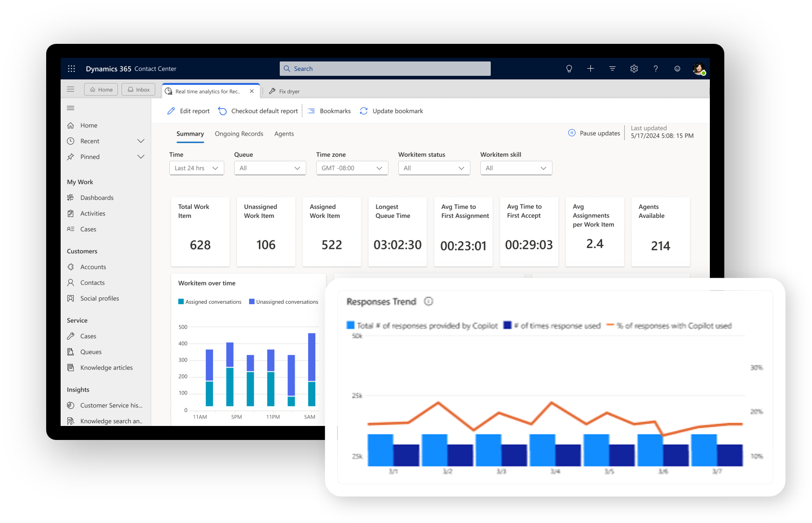Viewport: 812px width, 523px height.
Task: Click the Search input field
Action: point(385,69)
